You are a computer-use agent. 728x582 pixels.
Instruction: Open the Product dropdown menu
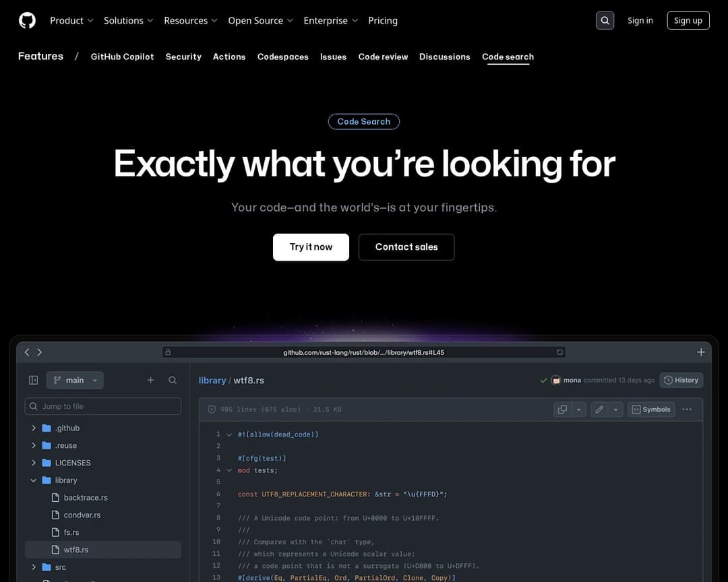pyautogui.click(x=71, y=20)
